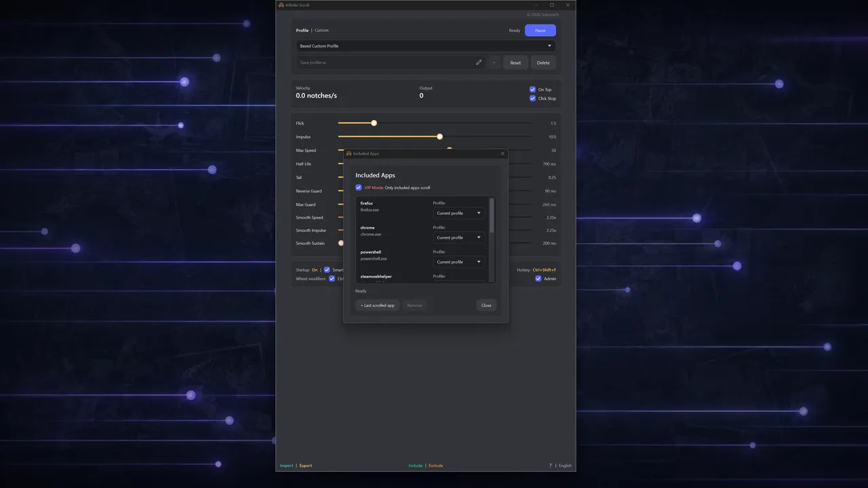Click the Delete profile button

point(544,62)
